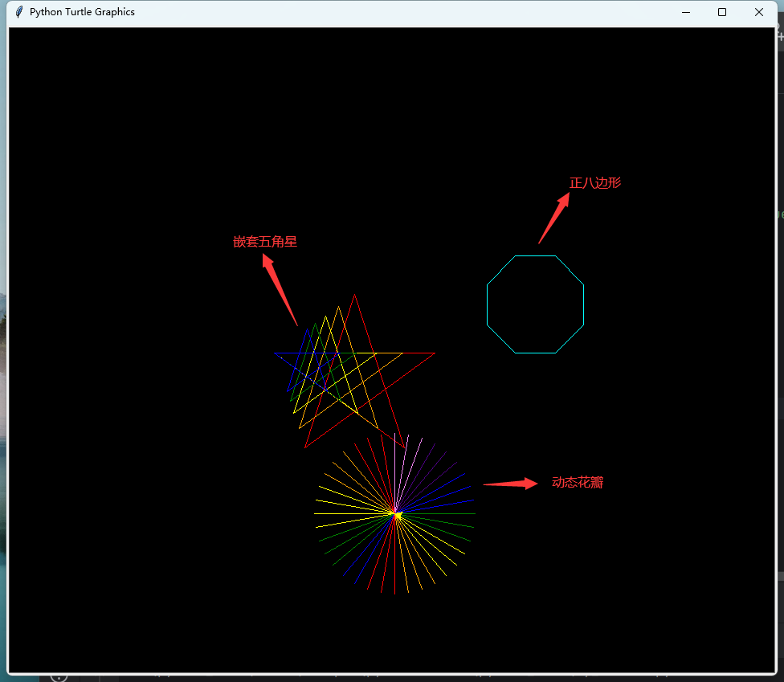Click the Python Turtle Graphics title text
784x682 pixels.
pos(82,12)
